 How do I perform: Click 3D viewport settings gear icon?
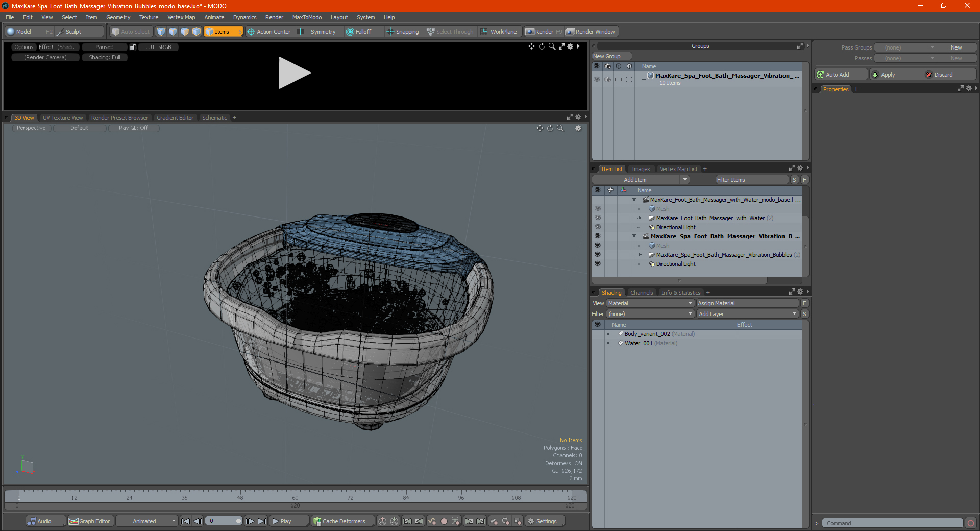(578, 128)
